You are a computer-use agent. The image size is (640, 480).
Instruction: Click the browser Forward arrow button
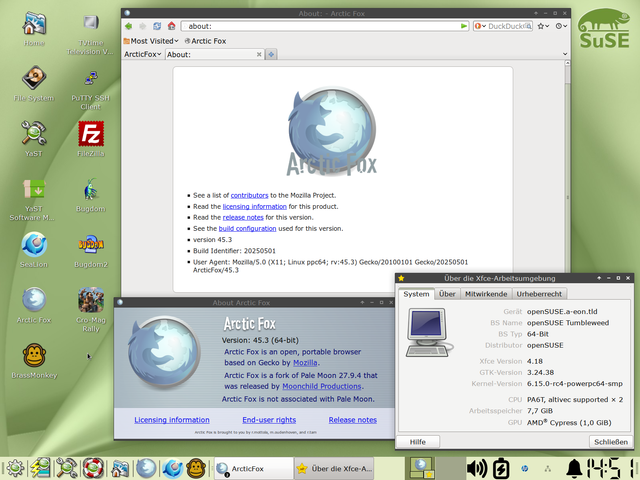click(x=142, y=26)
